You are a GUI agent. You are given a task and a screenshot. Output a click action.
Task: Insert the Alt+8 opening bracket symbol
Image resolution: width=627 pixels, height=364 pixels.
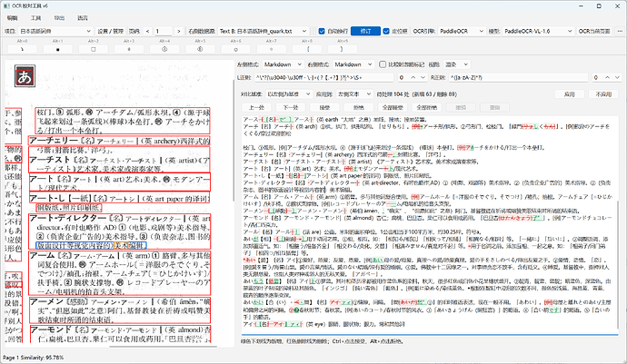(307, 49)
